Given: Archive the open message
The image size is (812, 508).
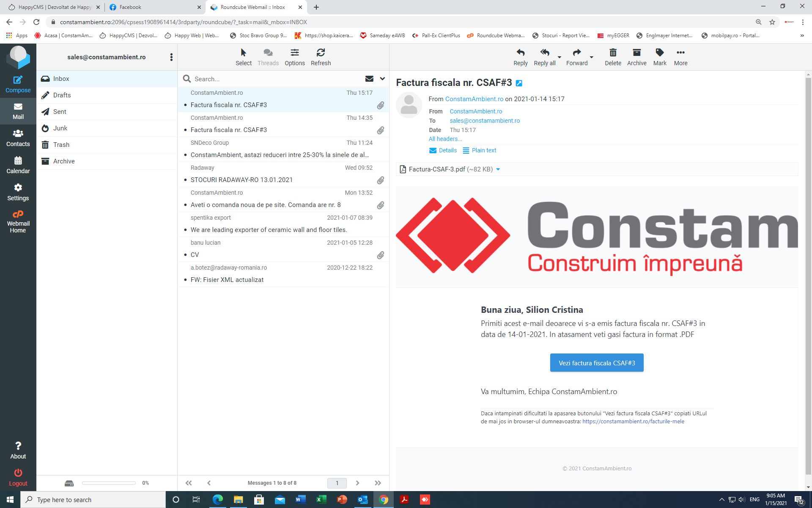Looking at the screenshot, I should point(636,57).
